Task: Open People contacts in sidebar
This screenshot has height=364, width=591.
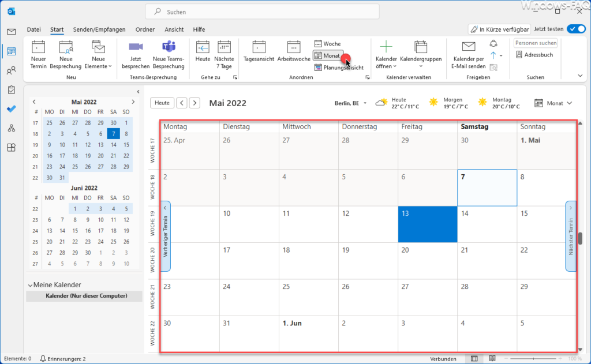Action: point(12,70)
